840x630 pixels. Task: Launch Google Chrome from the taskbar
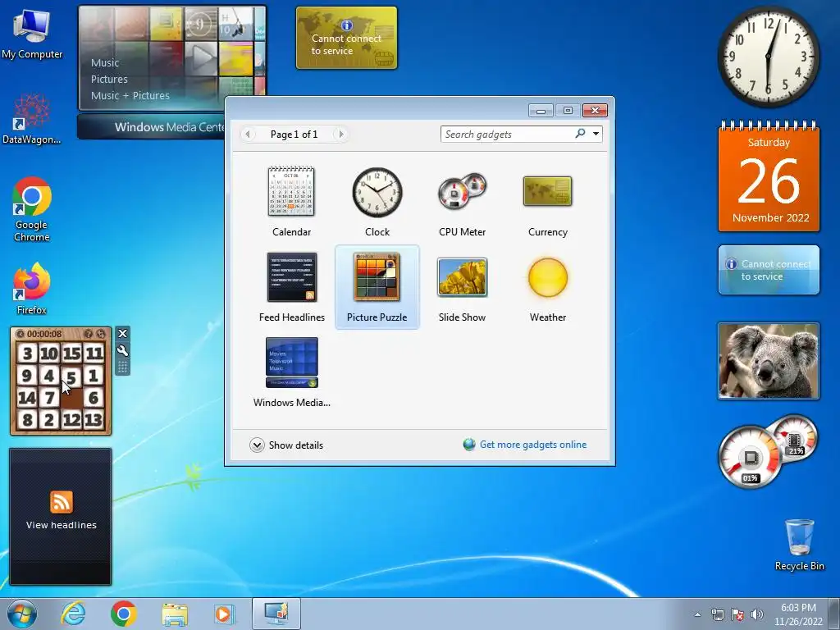point(124,614)
